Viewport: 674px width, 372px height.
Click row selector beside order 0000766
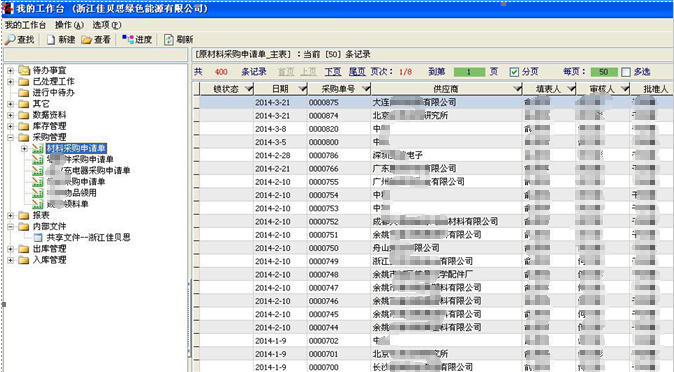(x=196, y=169)
